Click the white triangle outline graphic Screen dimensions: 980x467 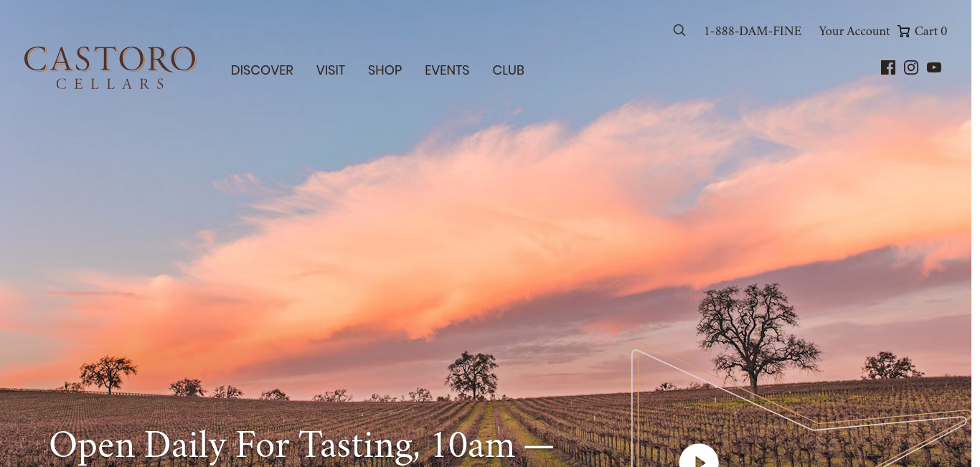coord(796,409)
